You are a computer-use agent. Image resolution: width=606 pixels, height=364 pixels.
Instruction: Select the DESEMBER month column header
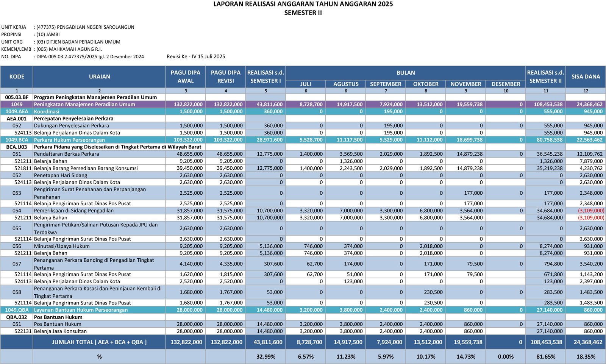pyautogui.click(x=506, y=84)
